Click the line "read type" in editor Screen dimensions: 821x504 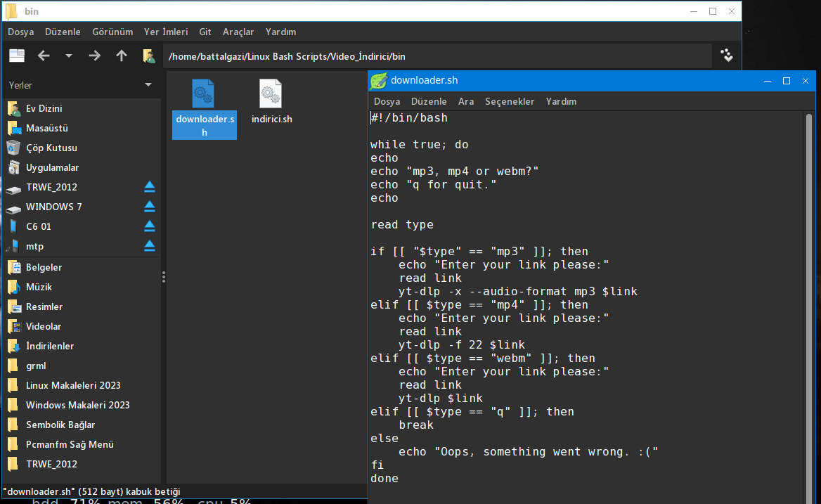click(402, 224)
